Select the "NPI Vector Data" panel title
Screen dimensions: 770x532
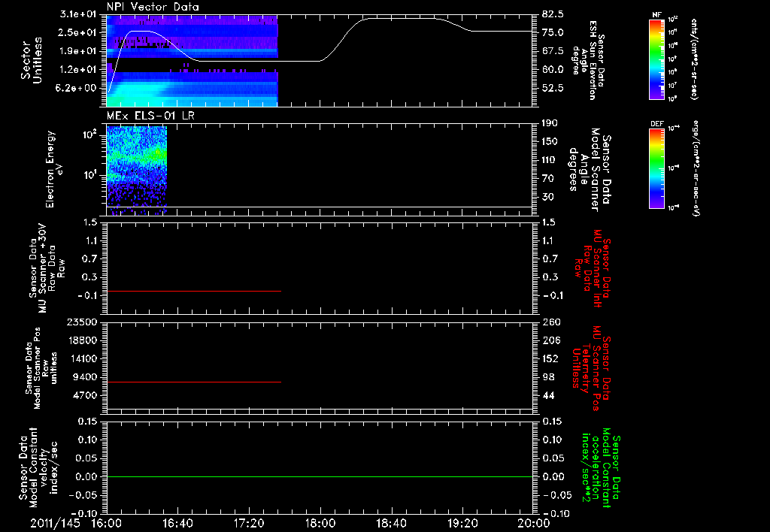(153, 7)
